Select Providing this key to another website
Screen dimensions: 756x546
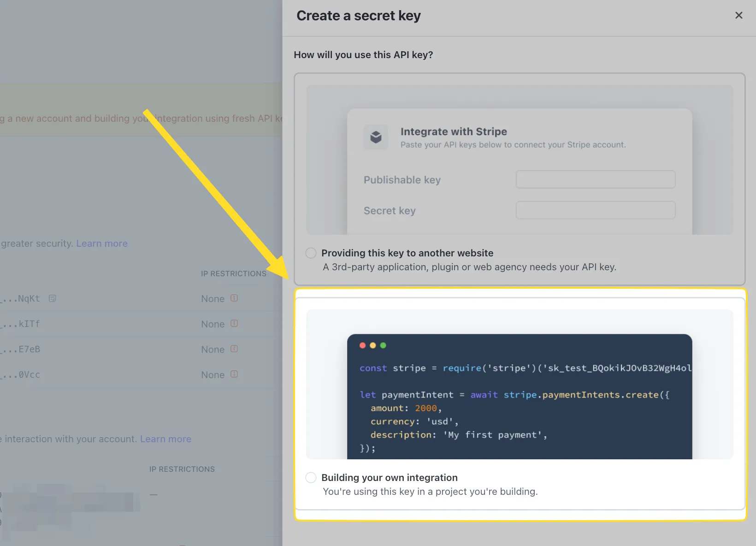point(311,253)
